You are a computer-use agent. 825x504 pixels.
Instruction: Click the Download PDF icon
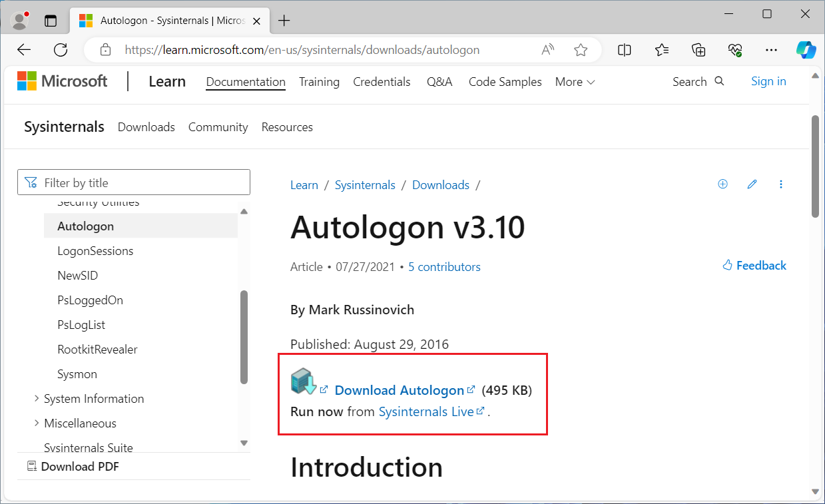pos(32,466)
